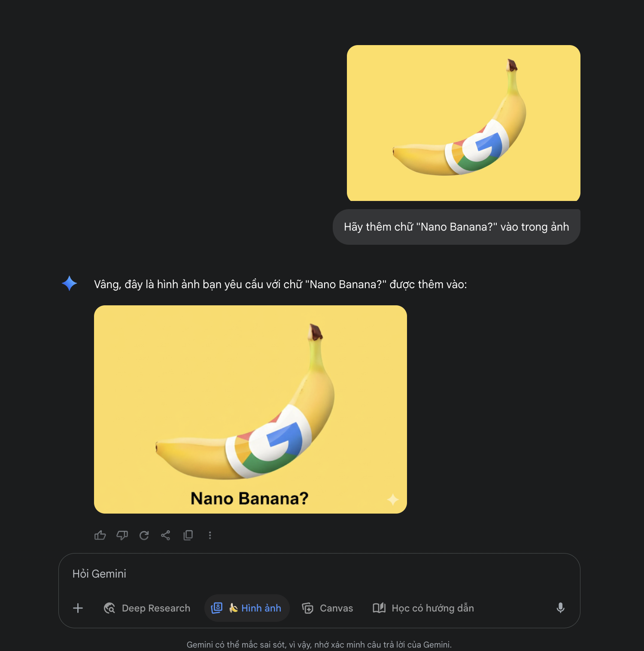Open the uploaded banana image attachment
The width and height of the screenshot is (644, 651).
[464, 123]
